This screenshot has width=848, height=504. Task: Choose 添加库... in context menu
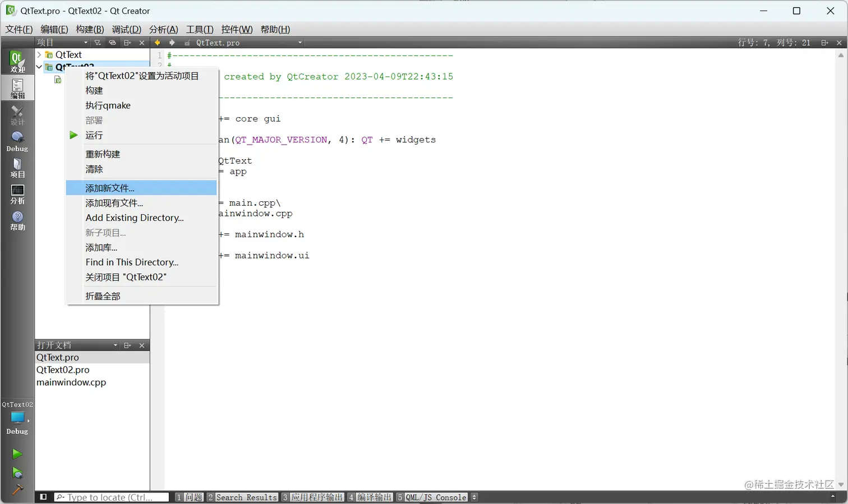click(141, 247)
